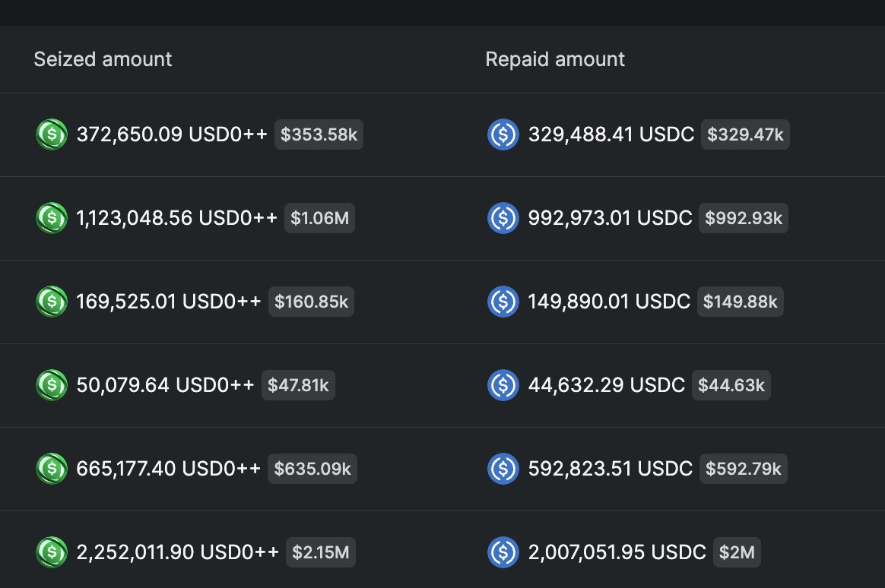Click the $353.58k value badge
The width and height of the screenshot is (885, 588).
[319, 134]
